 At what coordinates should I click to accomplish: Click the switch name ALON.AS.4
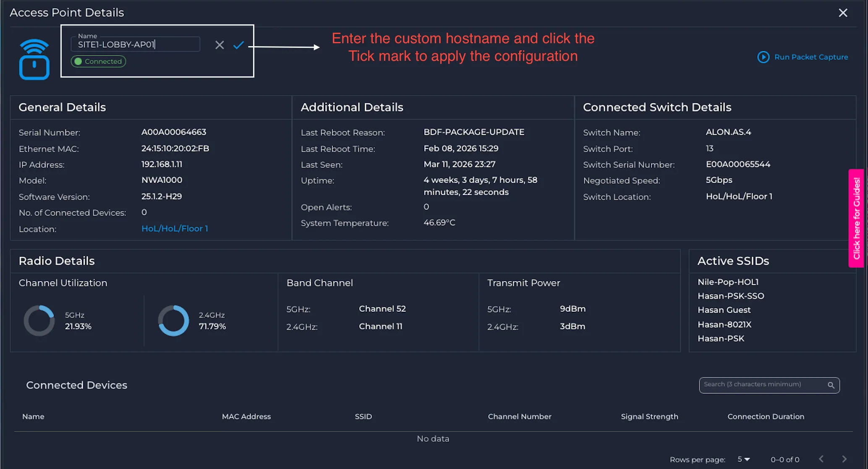coord(728,132)
